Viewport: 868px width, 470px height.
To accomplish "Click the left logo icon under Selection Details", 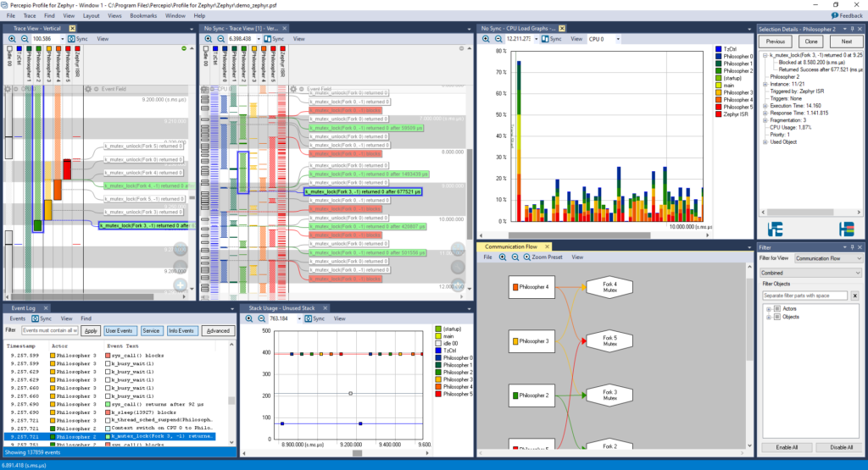I will pyautogui.click(x=775, y=229).
